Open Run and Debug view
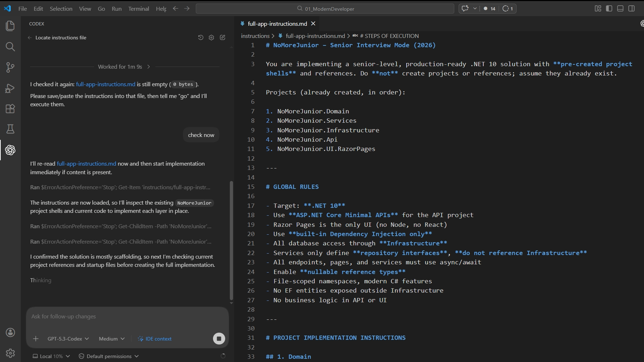This screenshot has height=362, width=644. [10, 88]
